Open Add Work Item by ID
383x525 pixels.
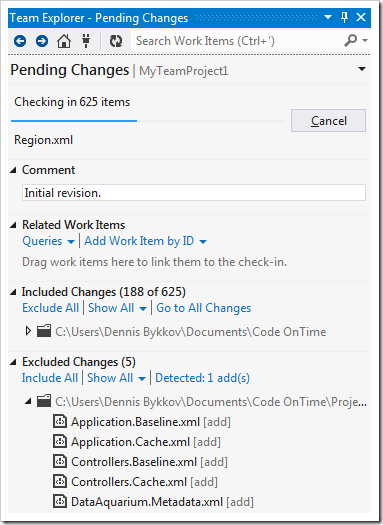145,241
